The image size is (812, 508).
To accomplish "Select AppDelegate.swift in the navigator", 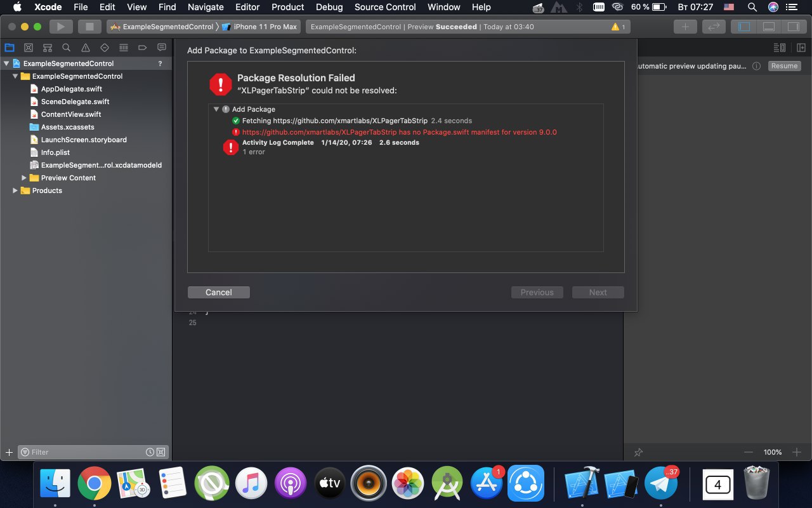I will (71, 89).
